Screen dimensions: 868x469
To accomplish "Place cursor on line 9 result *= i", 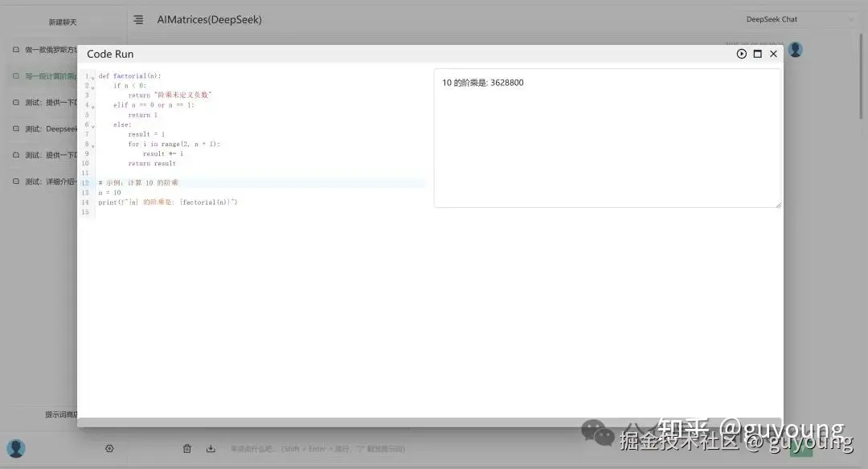I will click(162, 153).
